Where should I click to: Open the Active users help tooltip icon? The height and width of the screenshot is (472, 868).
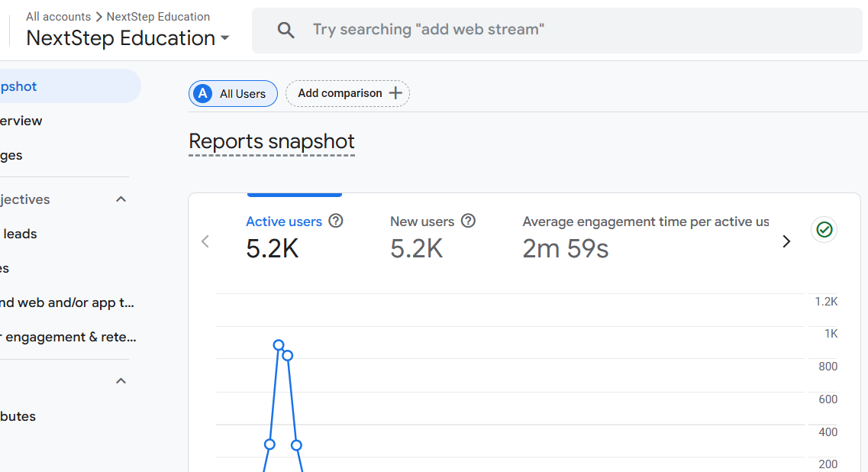336,221
